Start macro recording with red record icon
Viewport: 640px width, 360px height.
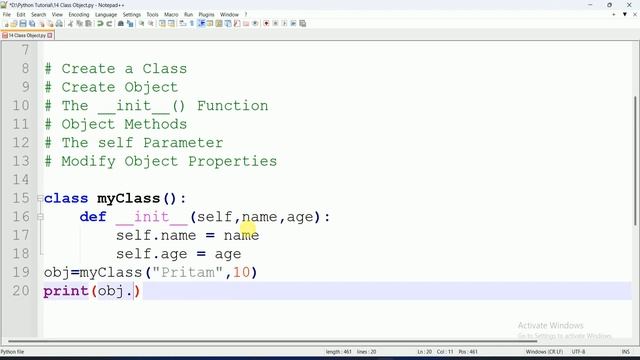[266, 24]
